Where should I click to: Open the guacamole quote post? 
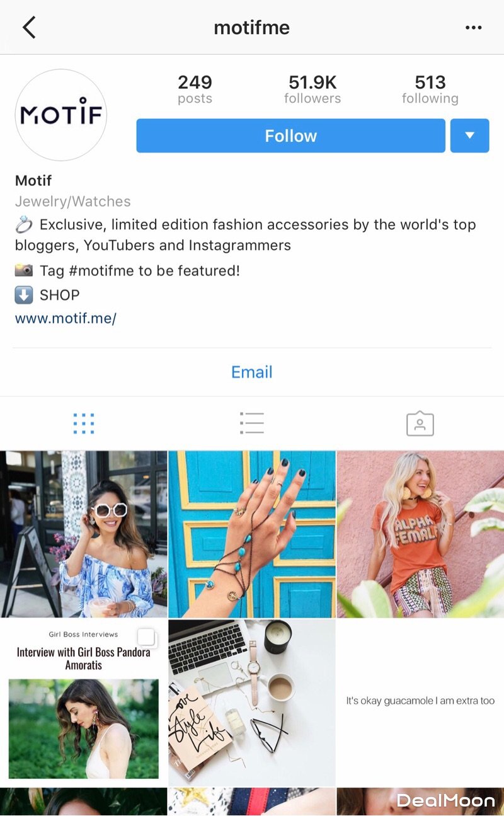point(420,702)
